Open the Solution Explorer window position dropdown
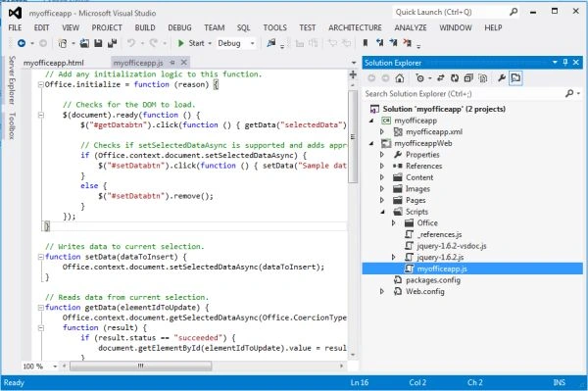Image resolution: width=588 pixels, height=391 pixels. pos(555,63)
